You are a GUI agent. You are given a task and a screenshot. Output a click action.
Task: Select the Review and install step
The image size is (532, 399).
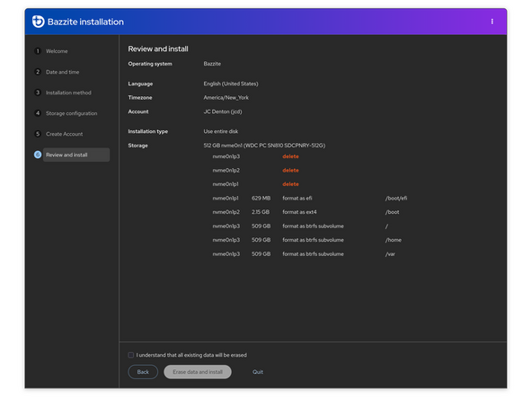(76, 155)
